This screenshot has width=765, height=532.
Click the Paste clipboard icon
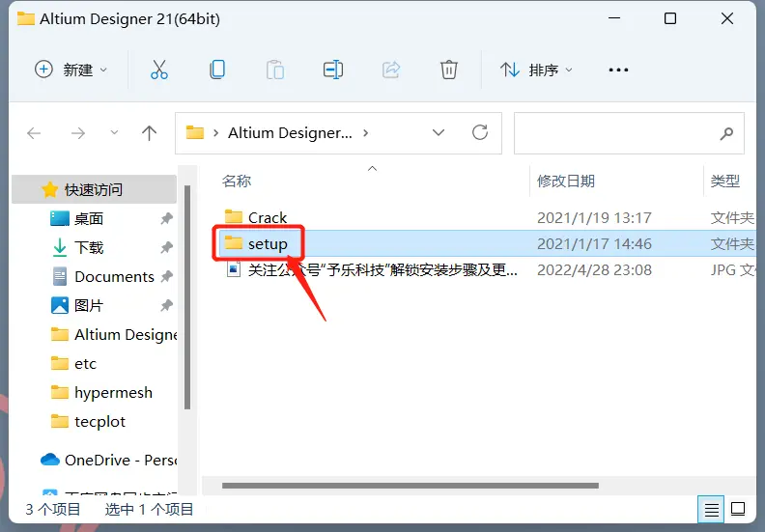(x=275, y=70)
